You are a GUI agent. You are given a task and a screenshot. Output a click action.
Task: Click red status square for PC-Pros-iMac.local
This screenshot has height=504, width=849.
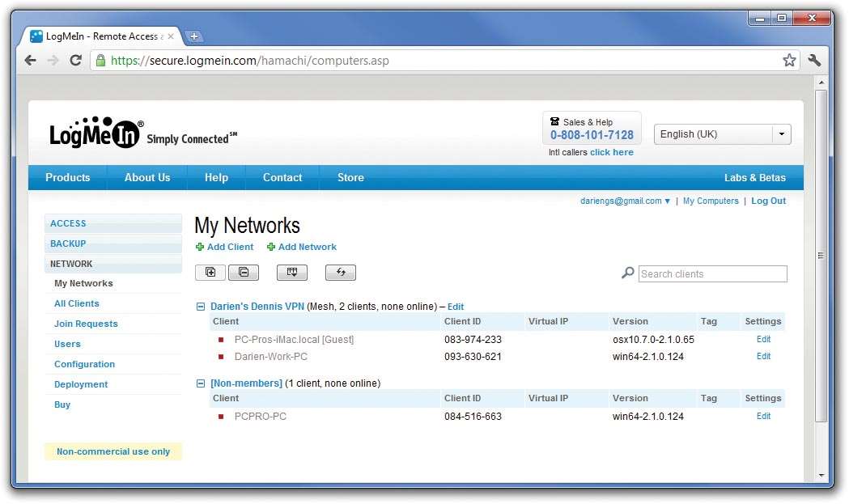pos(221,340)
